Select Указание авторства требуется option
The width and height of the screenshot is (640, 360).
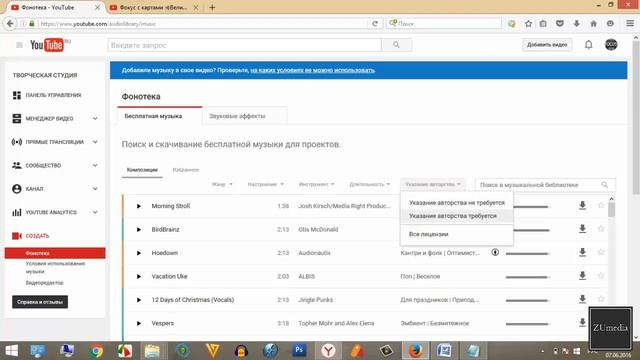[457, 216]
